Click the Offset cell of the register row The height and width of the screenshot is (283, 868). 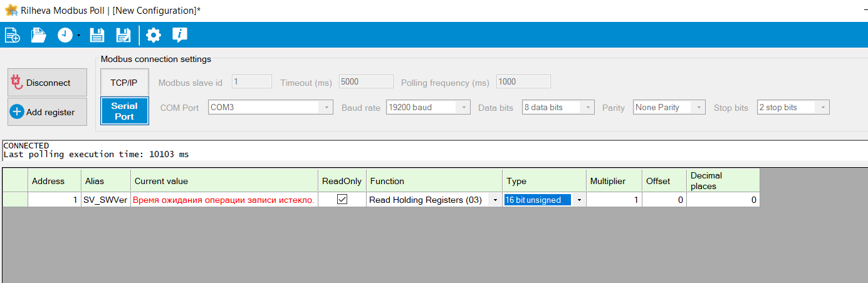[664, 200]
